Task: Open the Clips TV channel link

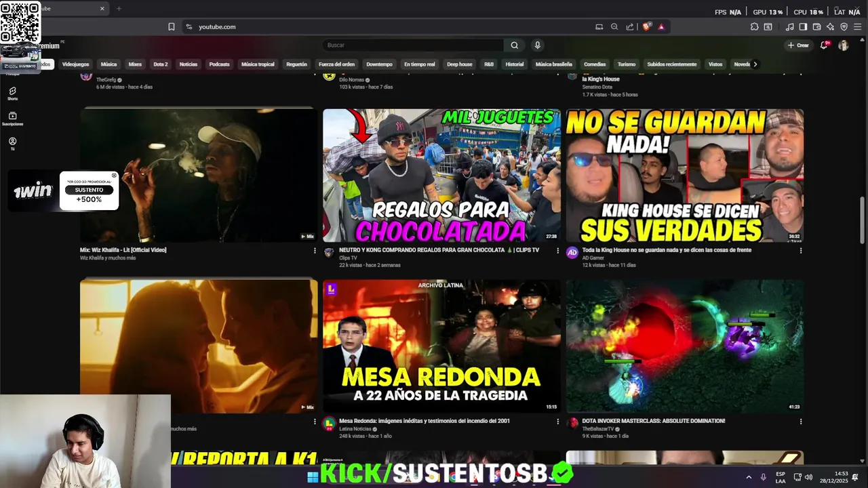Action: pos(348,258)
